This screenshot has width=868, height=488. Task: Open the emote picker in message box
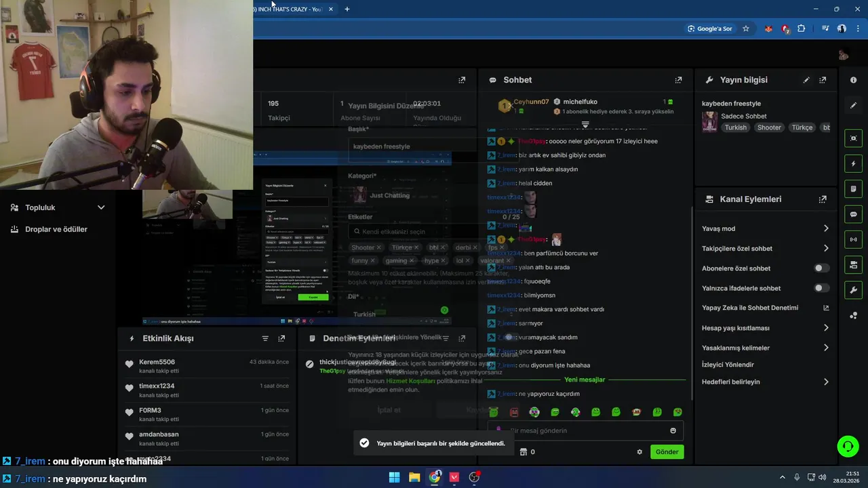(673, 430)
